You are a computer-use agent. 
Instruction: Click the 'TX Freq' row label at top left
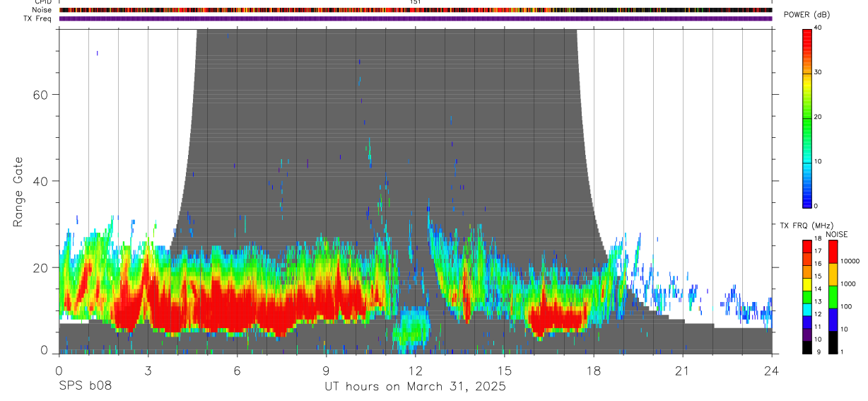pyautogui.click(x=37, y=18)
